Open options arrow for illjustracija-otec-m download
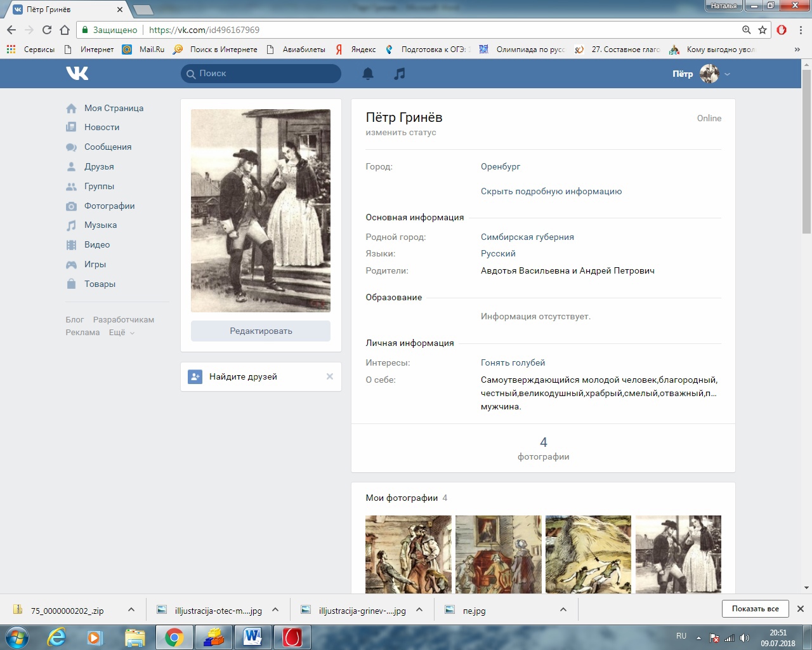Viewport: 812px width, 650px height. click(275, 609)
